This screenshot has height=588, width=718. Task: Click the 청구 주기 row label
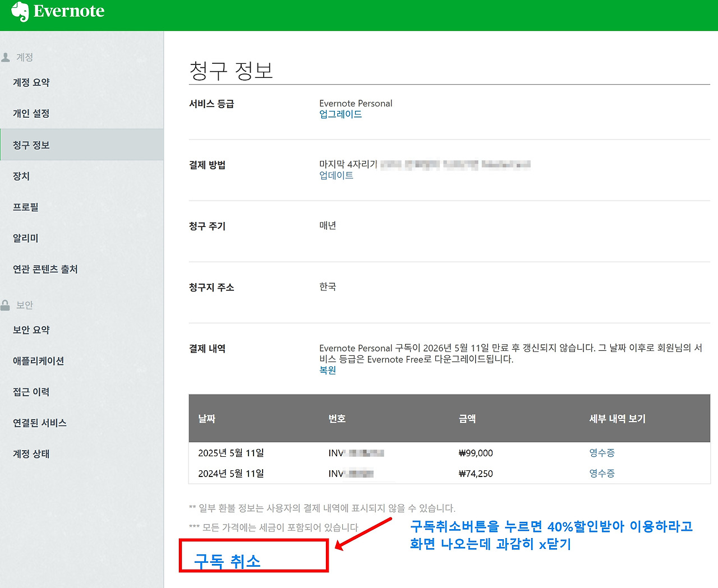[208, 226]
